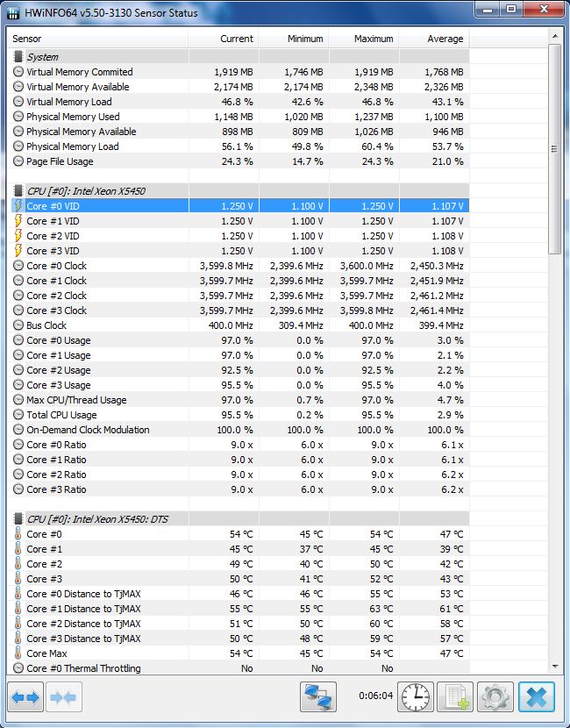Viewport: 570px width, 728px height.
Task: Select the Core #3 Usage row
Action: point(239,385)
